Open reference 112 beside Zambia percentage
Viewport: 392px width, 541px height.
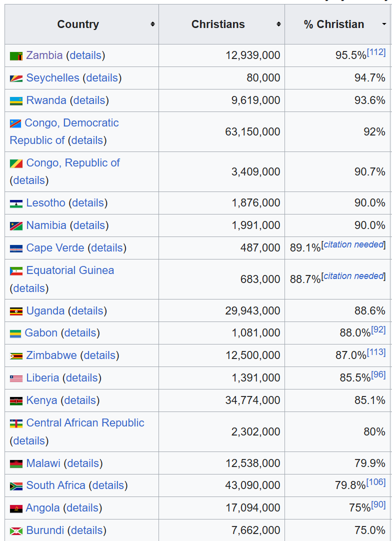[x=376, y=52]
